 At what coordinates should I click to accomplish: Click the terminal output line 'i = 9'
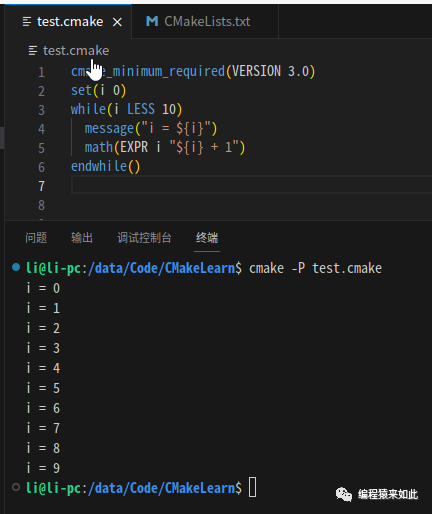(x=43, y=468)
